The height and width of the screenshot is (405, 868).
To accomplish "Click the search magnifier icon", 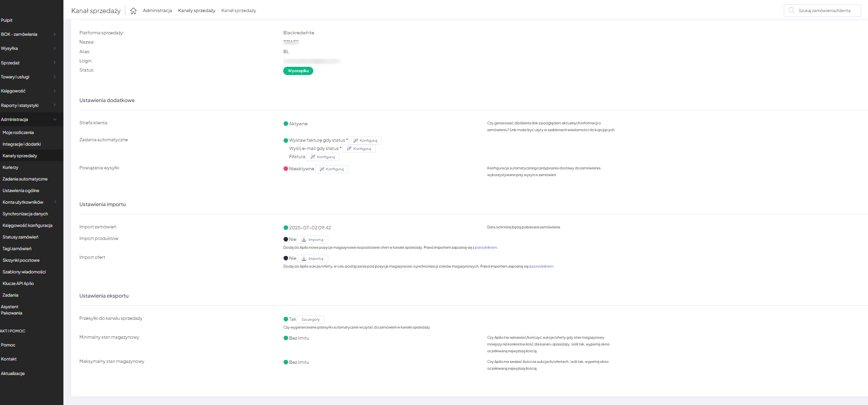I will [792, 10].
